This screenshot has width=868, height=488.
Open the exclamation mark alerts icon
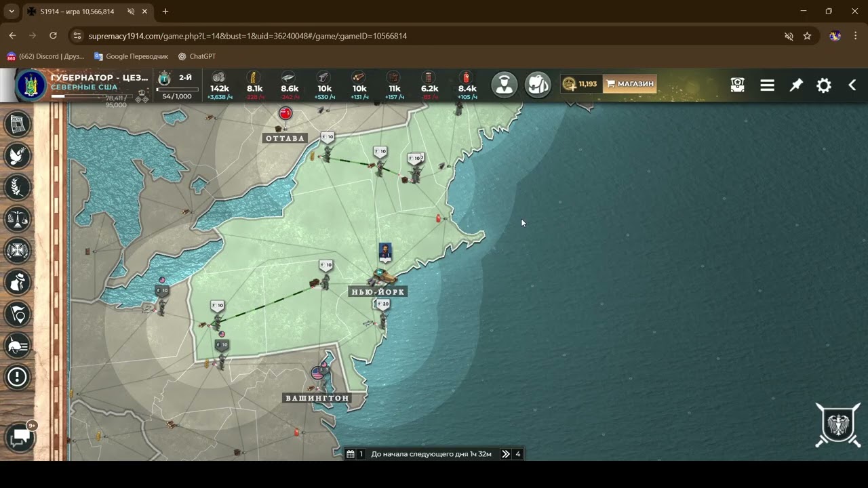18,377
